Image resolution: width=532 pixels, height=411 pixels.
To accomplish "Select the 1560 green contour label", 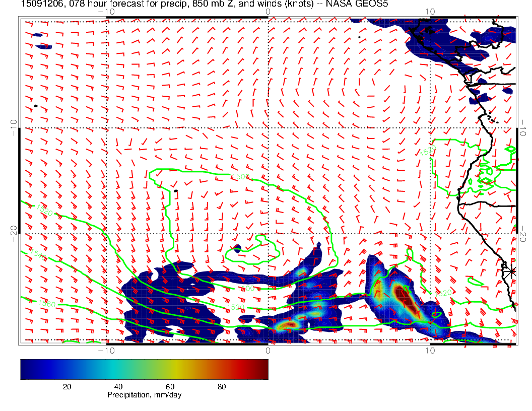I will pos(47,303).
